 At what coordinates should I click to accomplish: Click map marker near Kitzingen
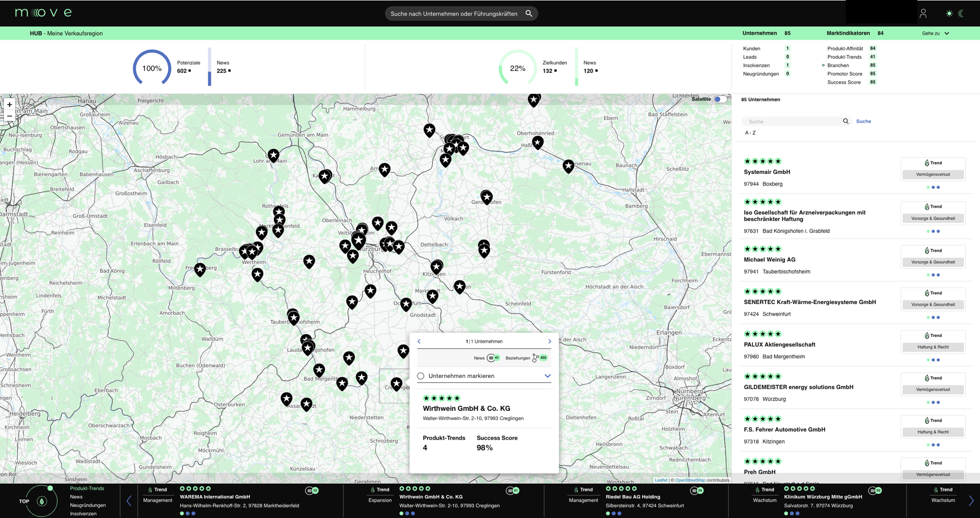(x=437, y=267)
